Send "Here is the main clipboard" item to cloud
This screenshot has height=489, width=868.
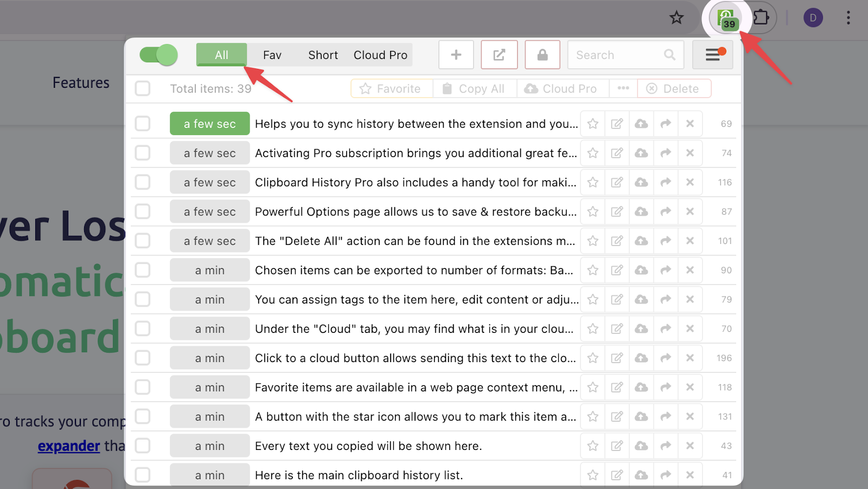click(x=641, y=475)
